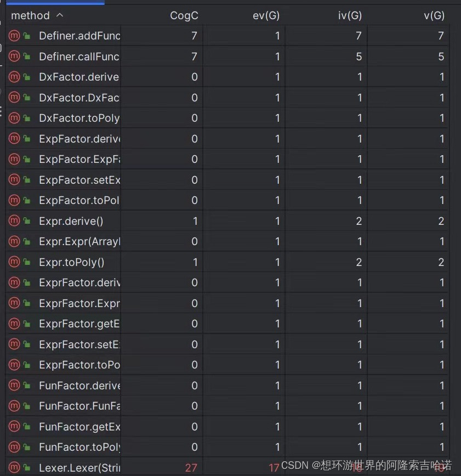Click the method icon for FunFactor.FunFa
The height and width of the screenshot is (476, 461).
click(x=14, y=406)
